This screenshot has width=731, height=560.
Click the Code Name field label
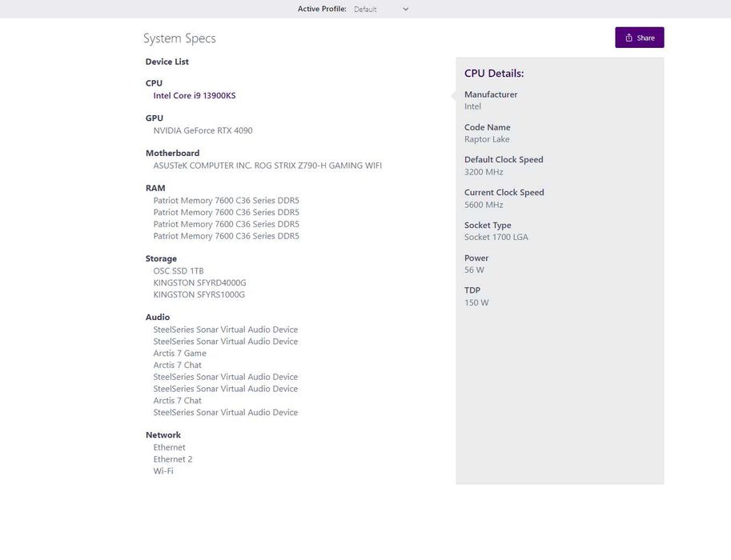[487, 127]
